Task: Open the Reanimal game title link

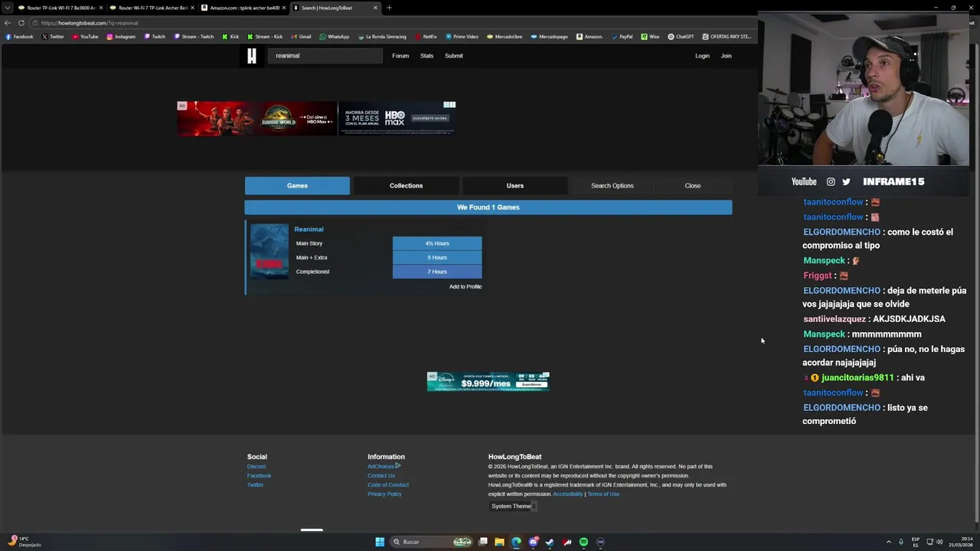Action: 309,229
